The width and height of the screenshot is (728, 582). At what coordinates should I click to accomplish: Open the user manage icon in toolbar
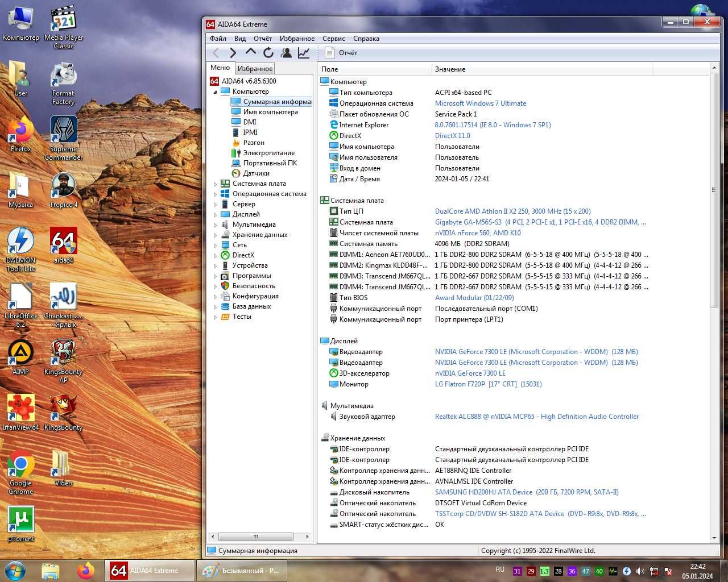pos(286,53)
